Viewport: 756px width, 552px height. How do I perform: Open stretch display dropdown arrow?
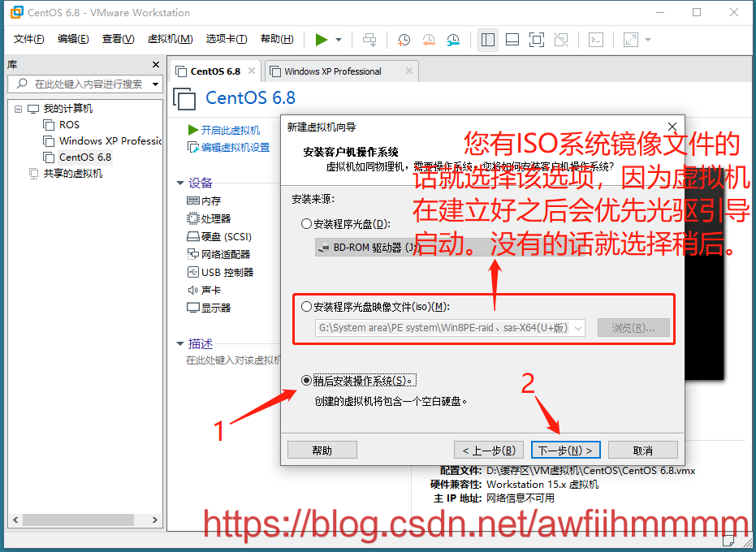tap(648, 40)
